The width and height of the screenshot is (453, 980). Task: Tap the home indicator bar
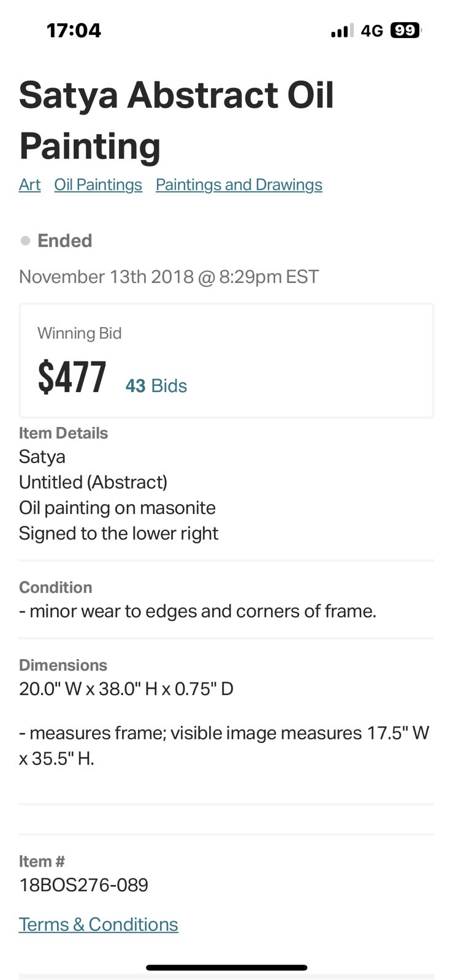tap(226, 968)
